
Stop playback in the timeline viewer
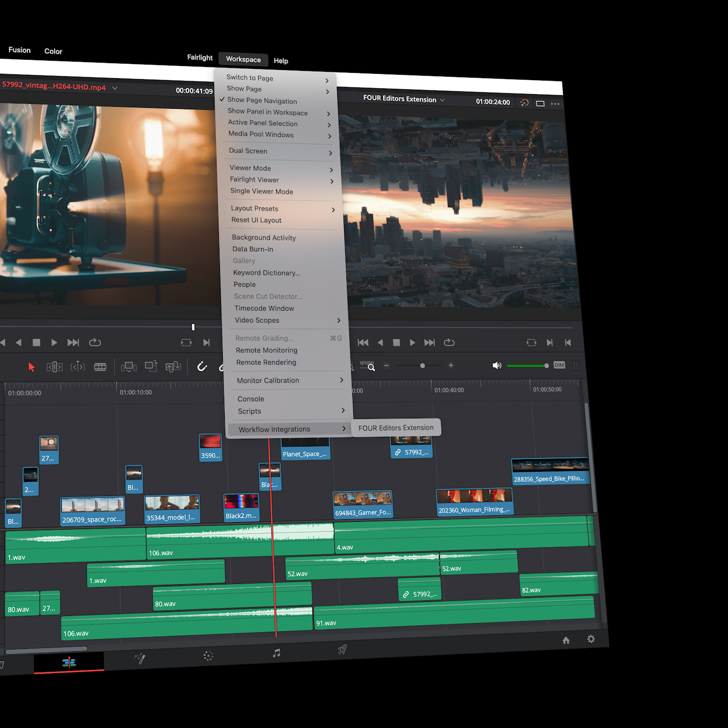[x=396, y=343]
